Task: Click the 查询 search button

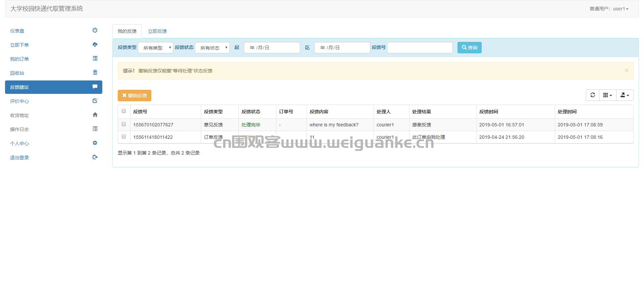Action: [x=470, y=48]
